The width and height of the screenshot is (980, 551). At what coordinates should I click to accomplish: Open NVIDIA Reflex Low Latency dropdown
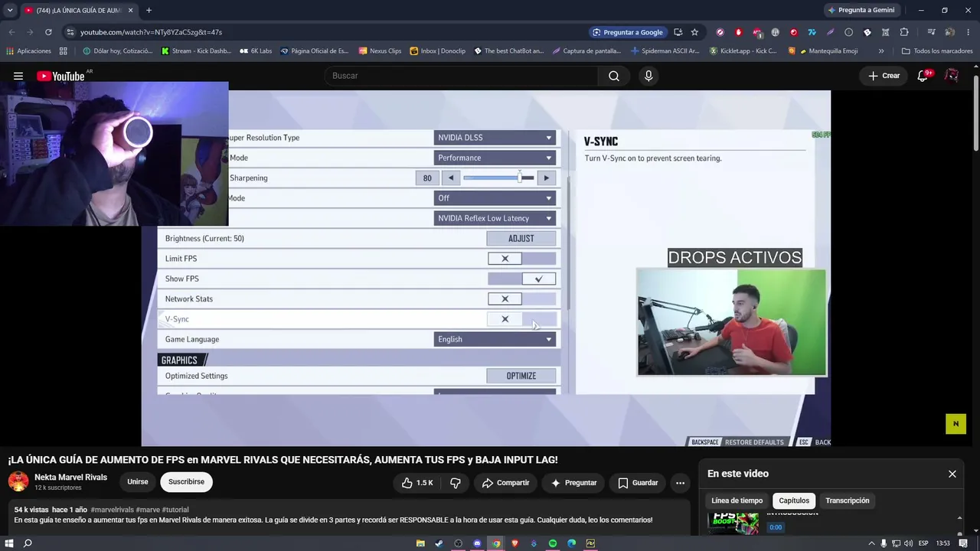pos(495,218)
